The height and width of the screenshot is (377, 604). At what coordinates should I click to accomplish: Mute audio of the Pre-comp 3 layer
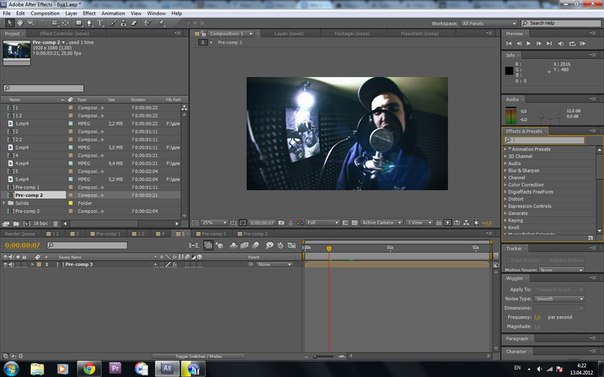[x=11, y=265]
